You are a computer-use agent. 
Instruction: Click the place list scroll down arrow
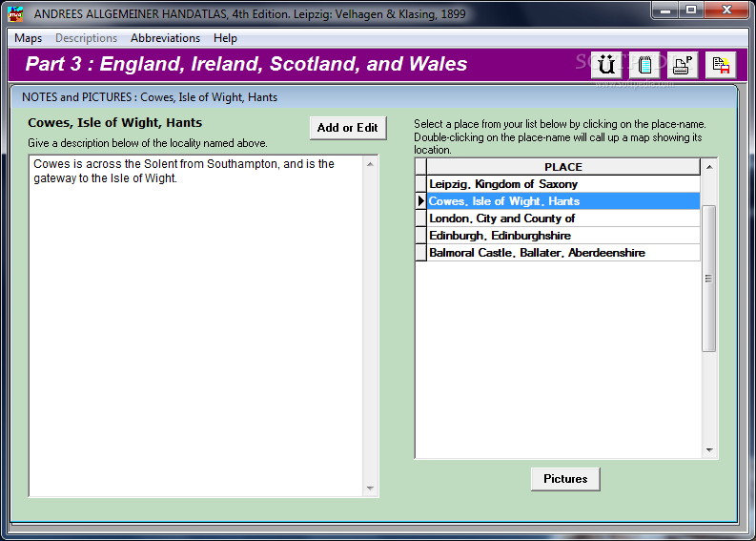click(709, 449)
